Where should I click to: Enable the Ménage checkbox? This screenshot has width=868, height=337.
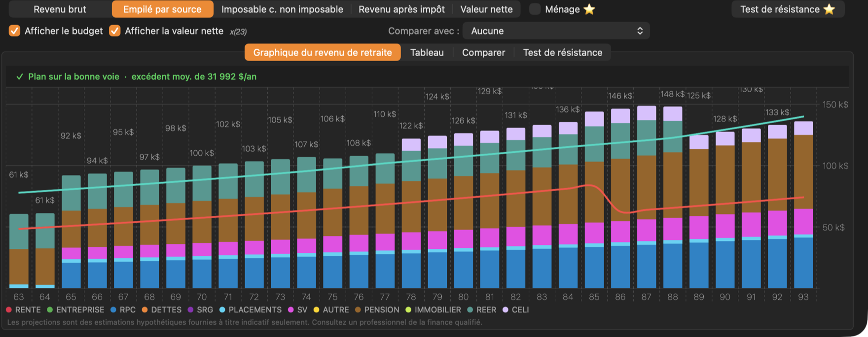(535, 9)
